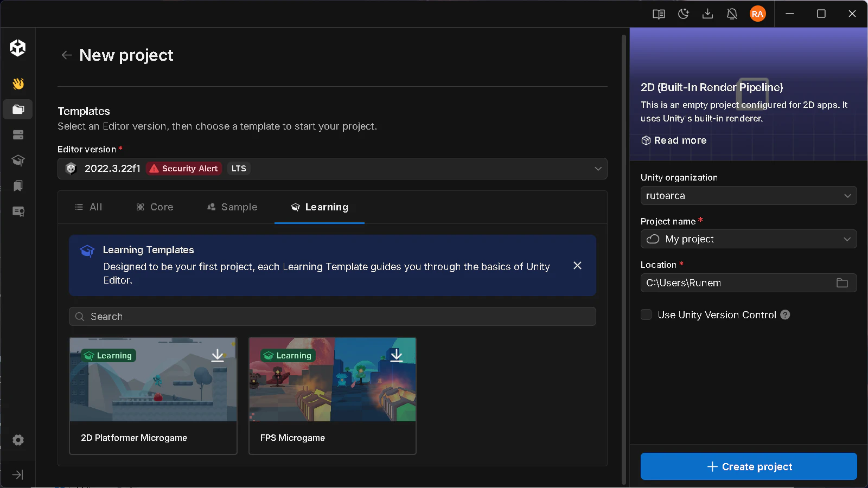Click the Unity logo in sidebar
The height and width of the screenshot is (488, 868).
(x=18, y=48)
